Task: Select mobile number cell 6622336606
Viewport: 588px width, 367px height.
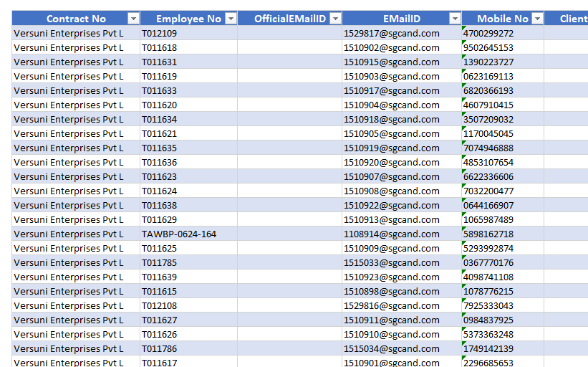Action: (x=503, y=176)
